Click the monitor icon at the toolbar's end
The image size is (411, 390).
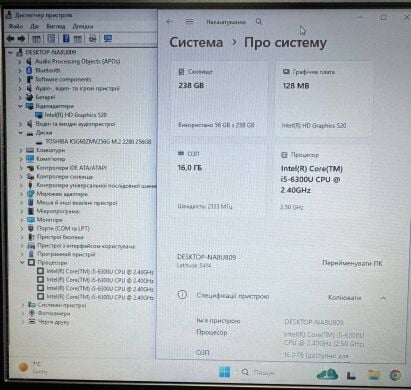108,39
